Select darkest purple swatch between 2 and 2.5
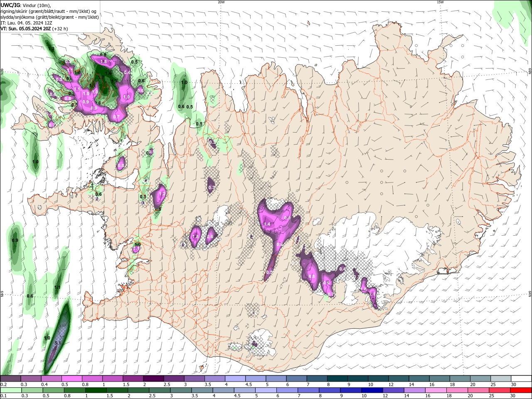 click(x=153, y=379)
